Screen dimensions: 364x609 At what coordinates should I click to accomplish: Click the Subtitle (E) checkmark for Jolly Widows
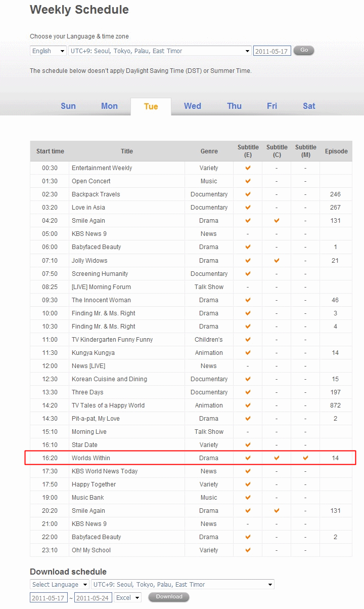click(x=248, y=260)
